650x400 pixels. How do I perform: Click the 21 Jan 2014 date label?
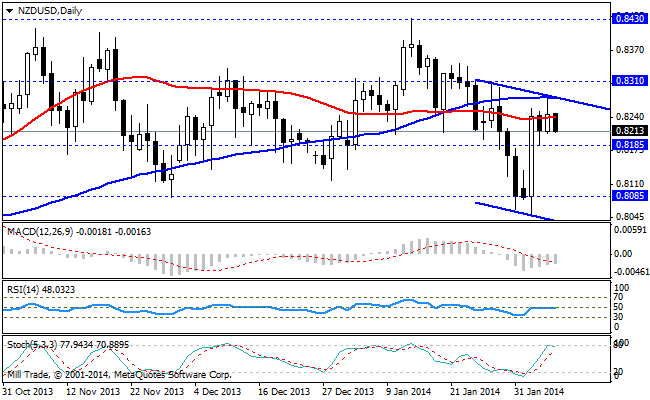[x=475, y=391]
